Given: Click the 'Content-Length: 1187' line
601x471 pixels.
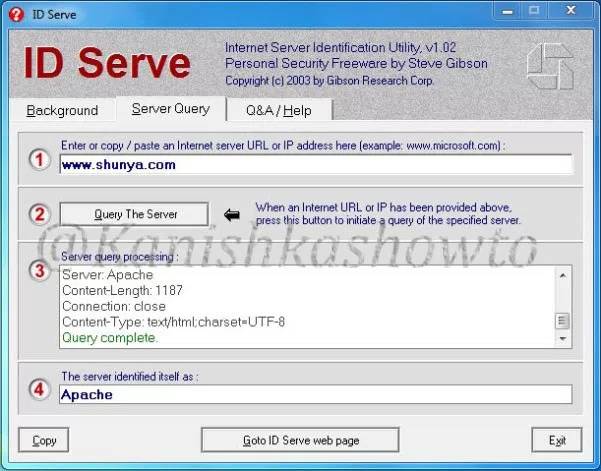Looking at the screenshot, I should (122, 290).
